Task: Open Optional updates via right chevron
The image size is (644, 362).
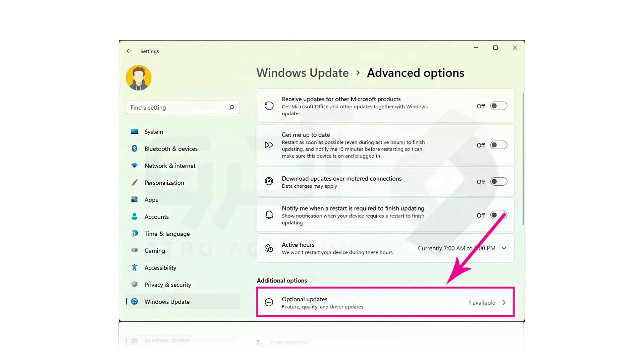Action: coord(504,303)
